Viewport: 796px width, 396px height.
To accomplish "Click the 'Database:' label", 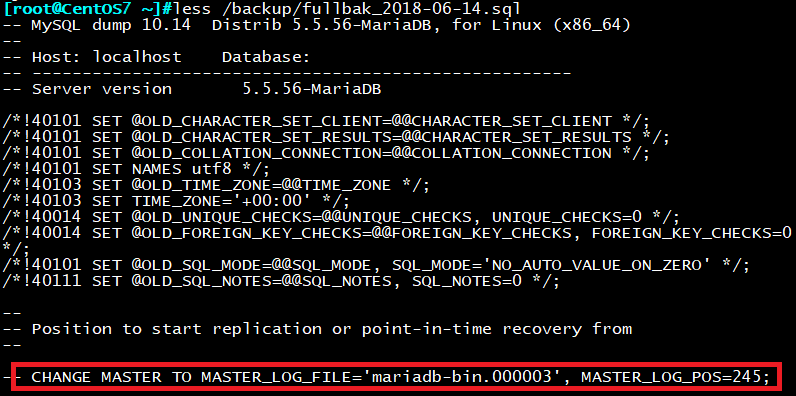I will point(266,56).
